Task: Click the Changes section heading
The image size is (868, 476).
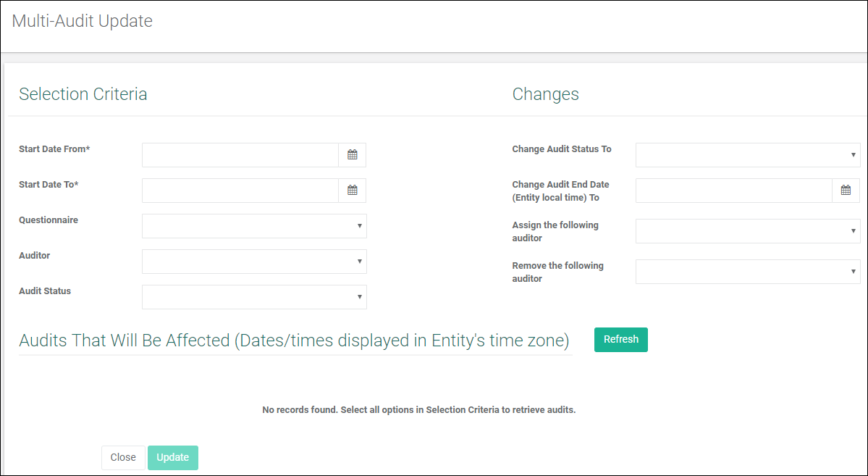Action: (545, 93)
